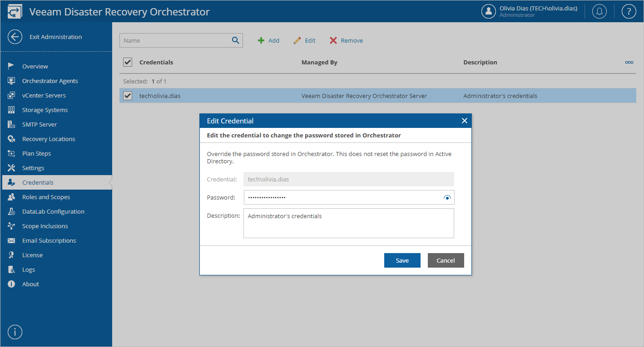Click the disabled Credential field
Viewport: 644px width, 347px height.
point(349,179)
